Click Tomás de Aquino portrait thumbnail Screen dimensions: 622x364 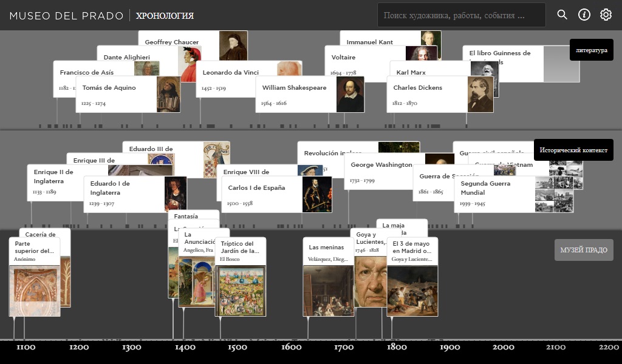(x=168, y=94)
